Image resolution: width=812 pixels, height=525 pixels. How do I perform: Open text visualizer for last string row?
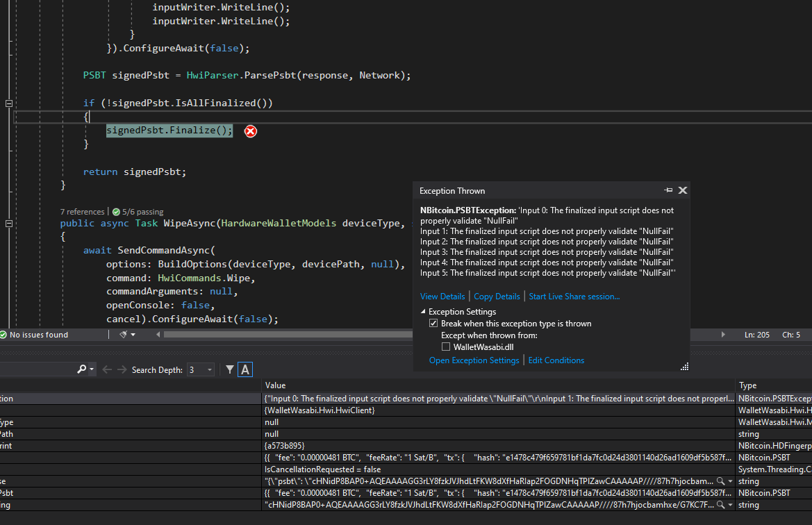coord(720,505)
